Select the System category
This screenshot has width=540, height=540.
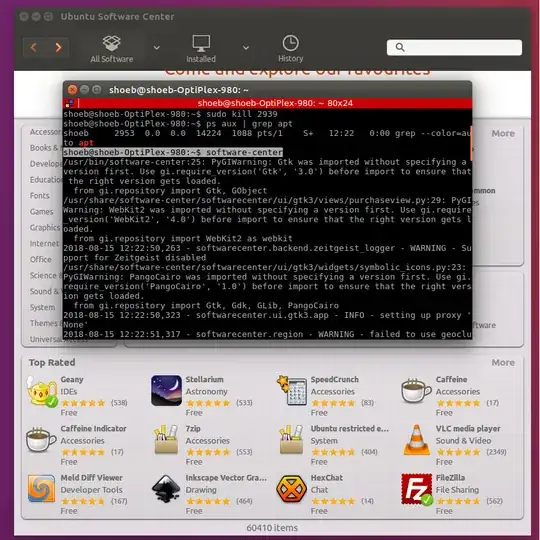click(42, 307)
